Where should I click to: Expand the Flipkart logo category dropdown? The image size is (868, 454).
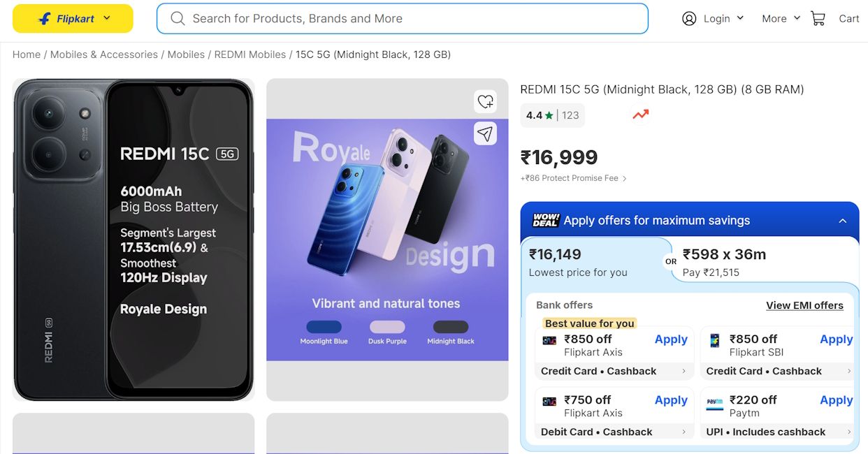[106, 18]
